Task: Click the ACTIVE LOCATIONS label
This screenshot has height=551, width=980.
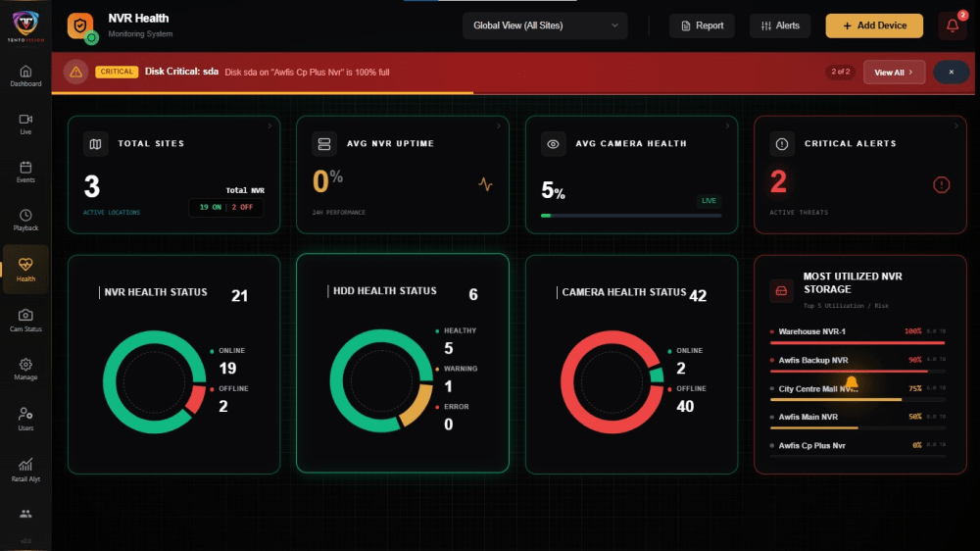Action: (112, 213)
